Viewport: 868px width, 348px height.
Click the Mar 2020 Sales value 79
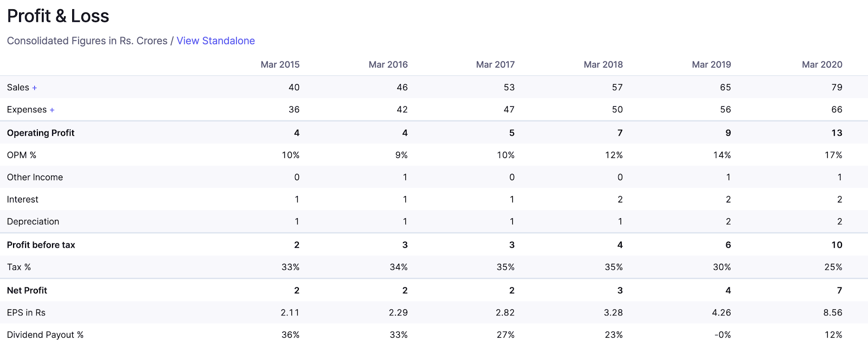point(837,87)
